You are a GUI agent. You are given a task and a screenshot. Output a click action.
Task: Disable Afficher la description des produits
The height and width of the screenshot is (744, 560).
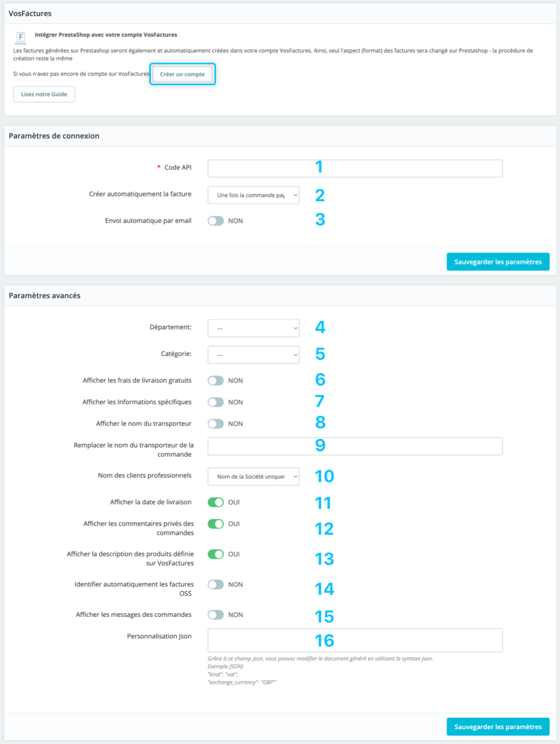[216, 554]
